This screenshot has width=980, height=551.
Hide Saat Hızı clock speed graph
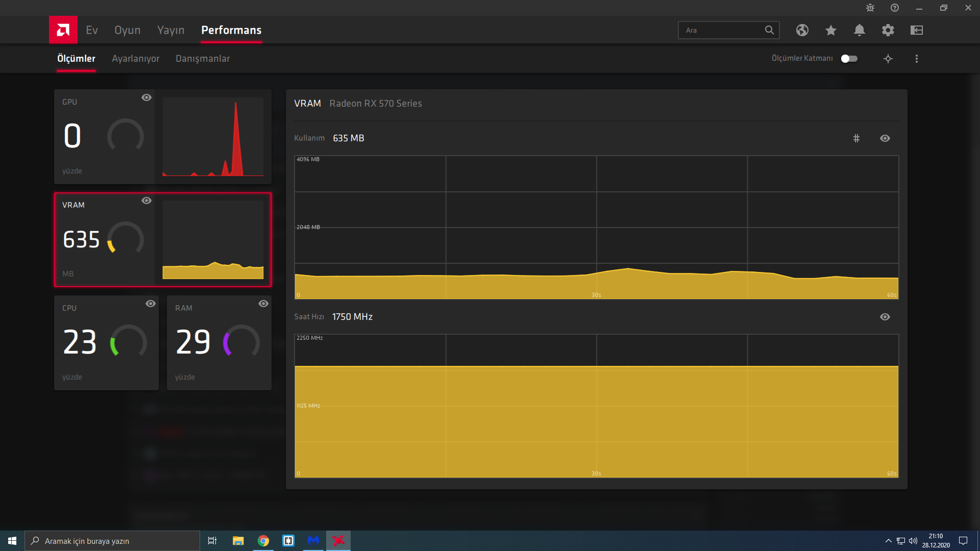click(x=885, y=317)
